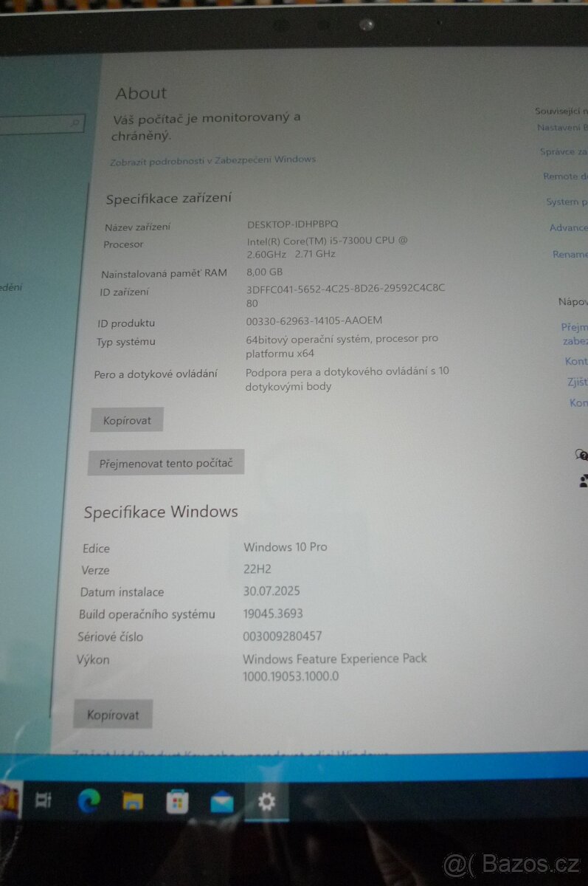Image resolution: width=588 pixels, height=886 pixels.
Task: Click the About page heading
Action: (141, 94)
